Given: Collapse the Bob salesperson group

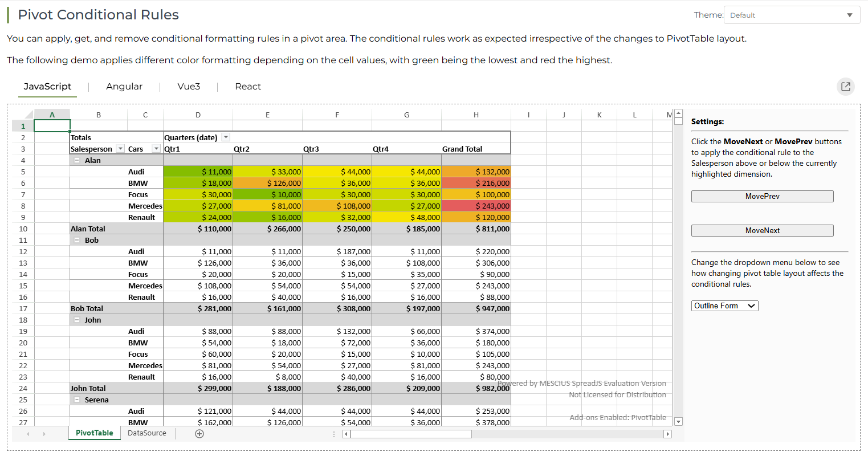Looking at the screenshot, I should point(77,240).
